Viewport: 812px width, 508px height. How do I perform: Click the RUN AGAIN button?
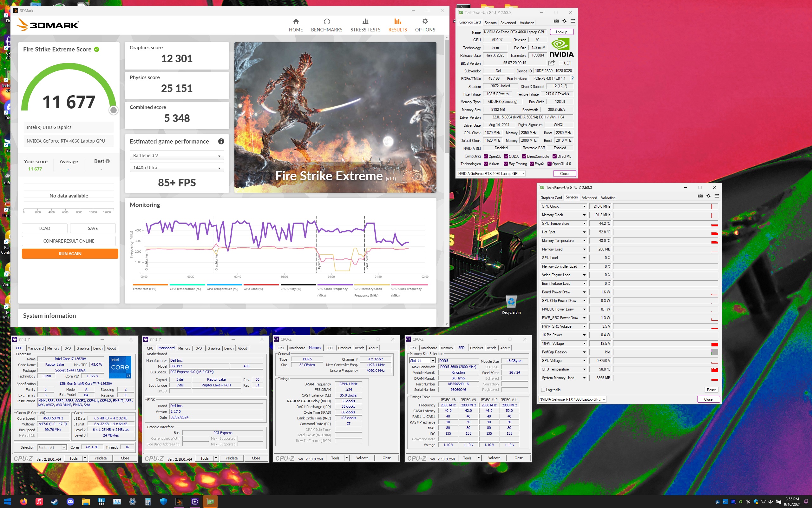point(70,254)
